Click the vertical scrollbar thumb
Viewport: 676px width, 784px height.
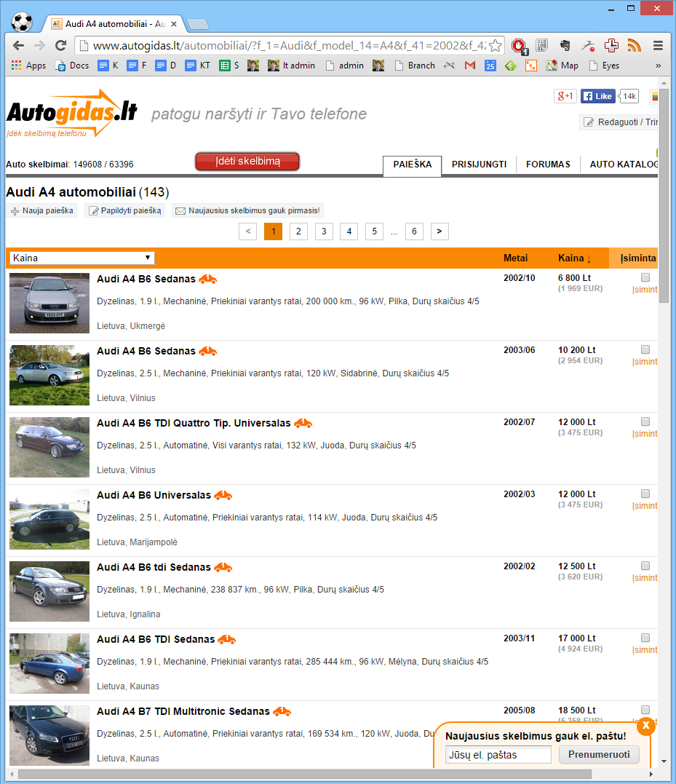coord(664,196)
